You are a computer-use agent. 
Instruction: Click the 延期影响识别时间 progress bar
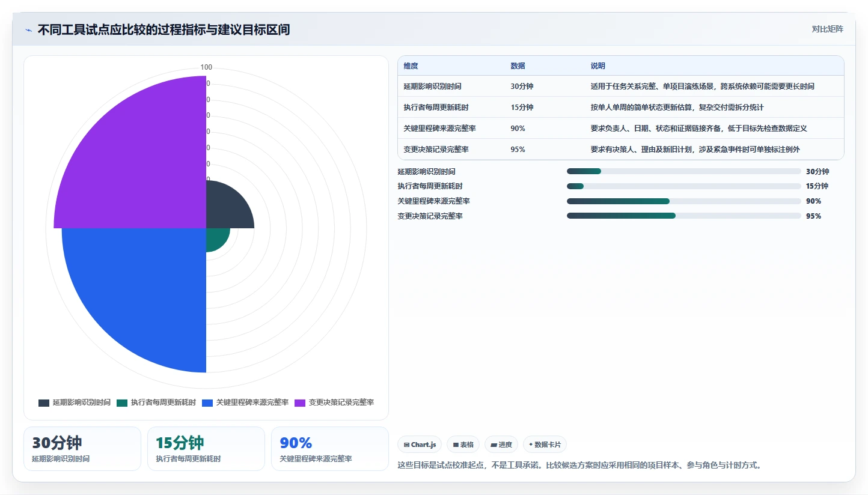(684, 171)
